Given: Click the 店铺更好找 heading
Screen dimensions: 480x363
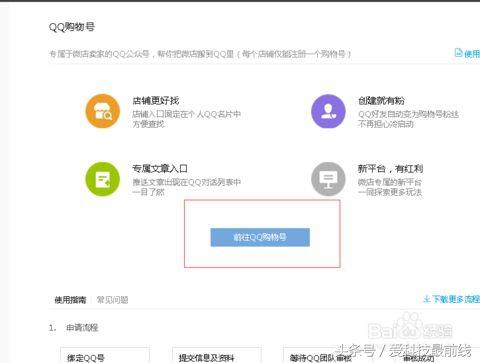Looking at the screenshot, I should (156, 100).
